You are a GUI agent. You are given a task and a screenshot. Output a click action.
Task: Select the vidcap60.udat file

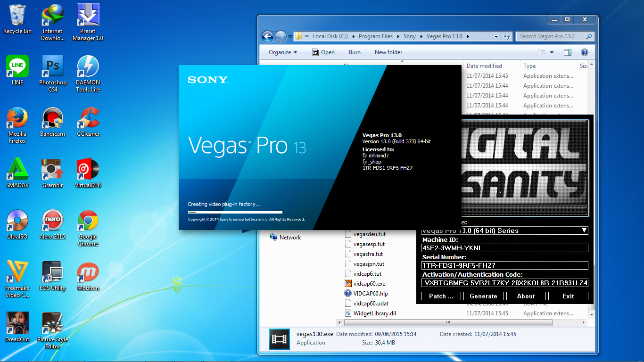[366, 304]
